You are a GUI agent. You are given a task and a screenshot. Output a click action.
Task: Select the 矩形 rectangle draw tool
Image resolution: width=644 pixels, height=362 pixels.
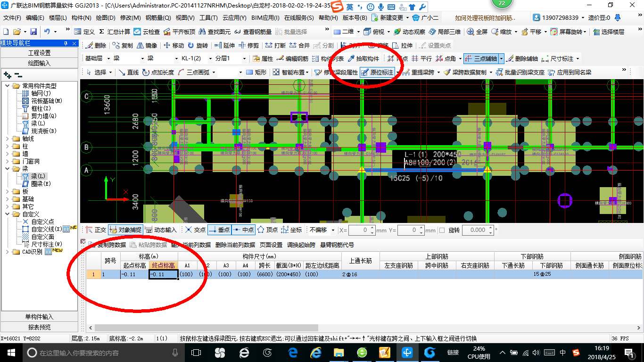[x=256, y=72]
